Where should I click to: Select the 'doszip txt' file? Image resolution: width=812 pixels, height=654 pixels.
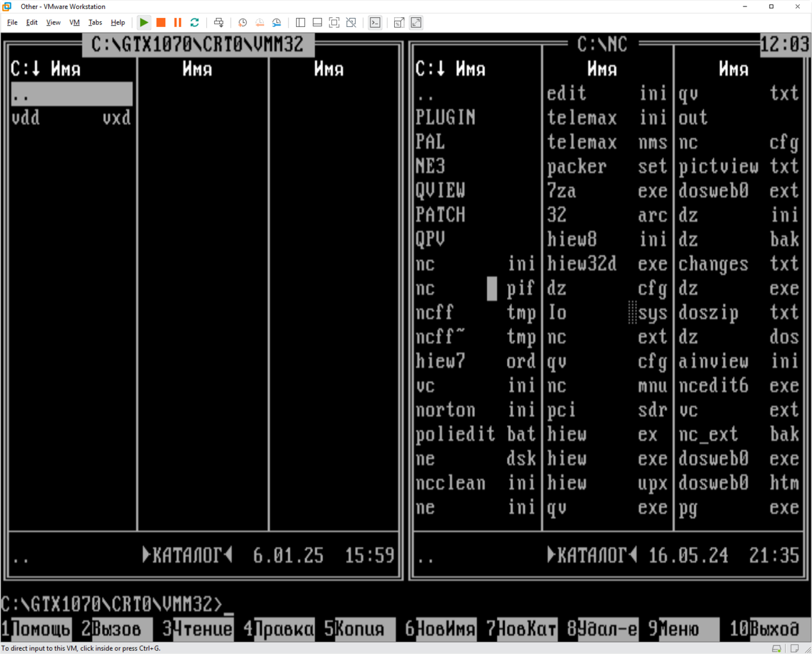(739, 313)
